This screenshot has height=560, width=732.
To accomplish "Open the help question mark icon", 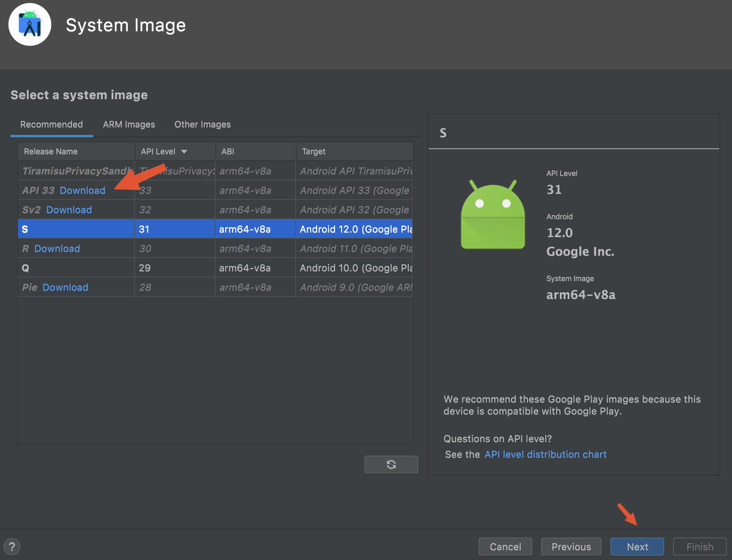I will pos(12,547).
